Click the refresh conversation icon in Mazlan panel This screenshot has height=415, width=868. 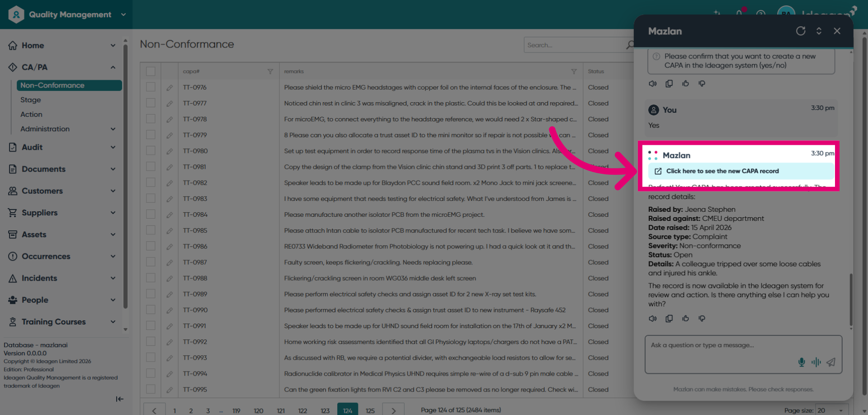coord(801,31)
